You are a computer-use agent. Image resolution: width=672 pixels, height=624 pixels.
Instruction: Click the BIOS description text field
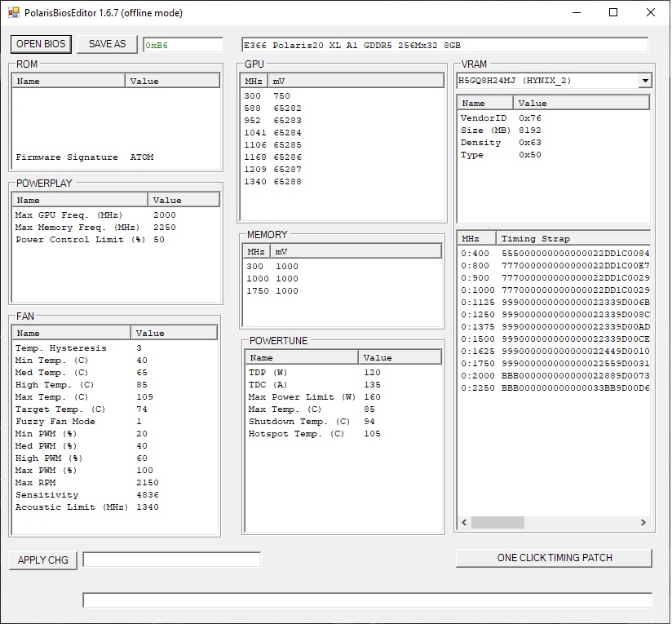pos(444,45)
